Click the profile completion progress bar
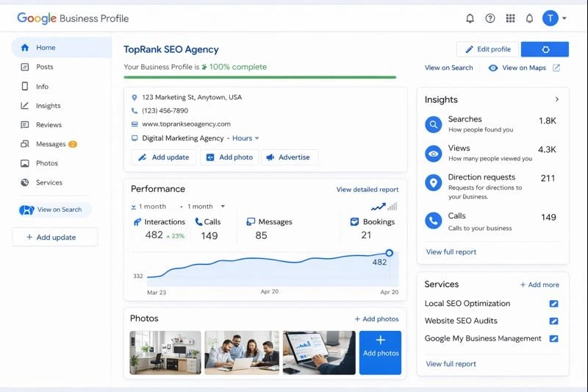This screenshot has height=392, width=588. pyautogui.click(x=260, y=77)
